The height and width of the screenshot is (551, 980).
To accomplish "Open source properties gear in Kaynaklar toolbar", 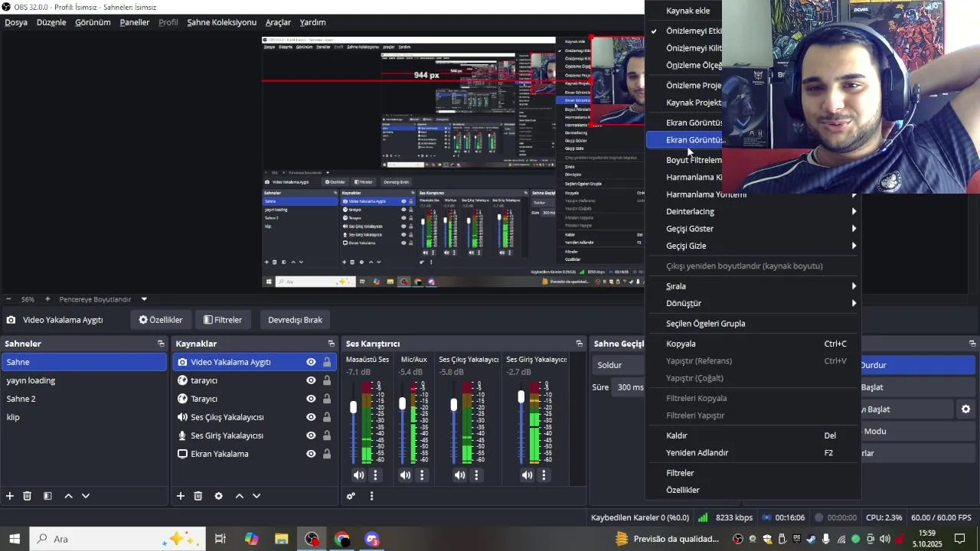I will [x=218, y=496].
